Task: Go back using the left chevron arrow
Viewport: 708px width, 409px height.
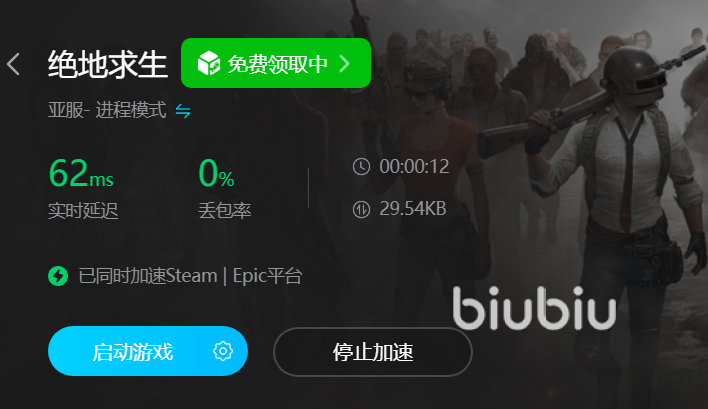Action: 14,64
